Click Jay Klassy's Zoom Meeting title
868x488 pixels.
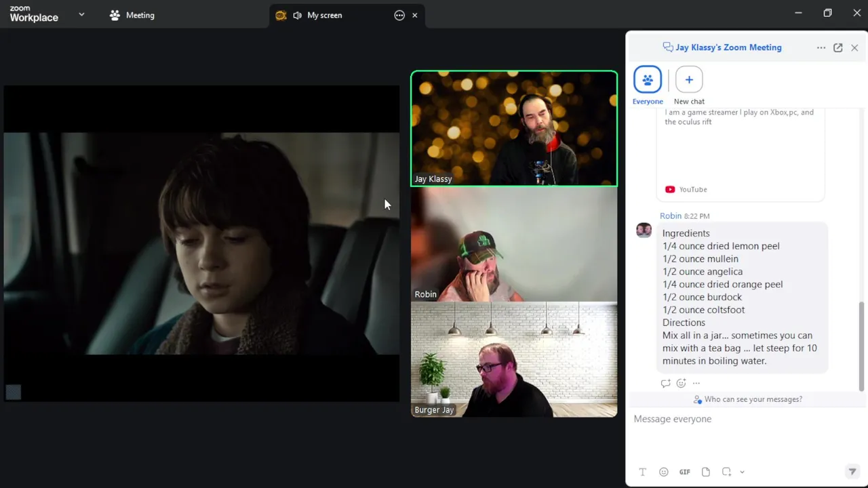coord(728,47)
